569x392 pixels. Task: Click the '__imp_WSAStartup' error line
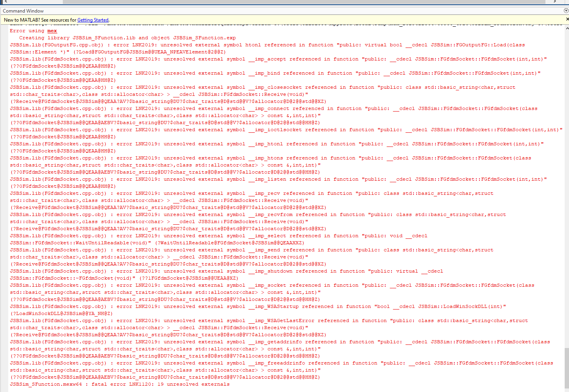(258, 306)
